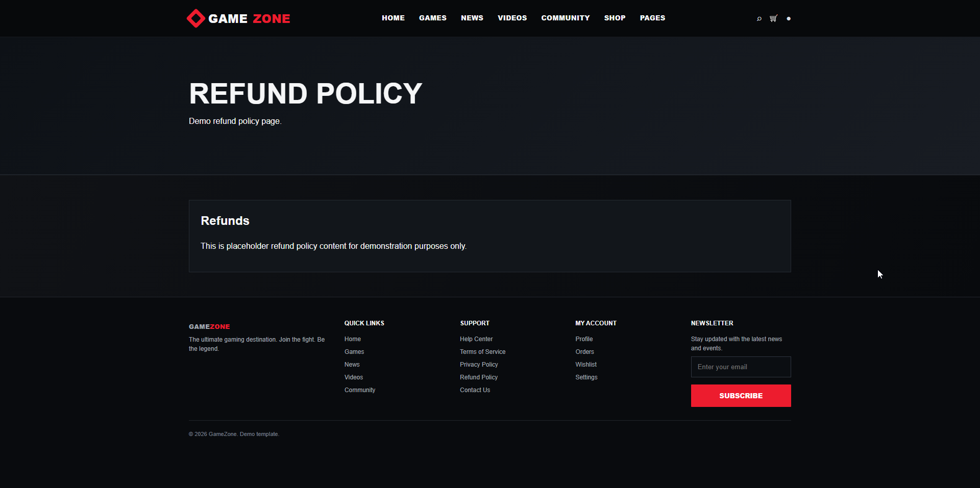
Task: Click the Subscribe newsletter button
Action: (x=741, y=396)
